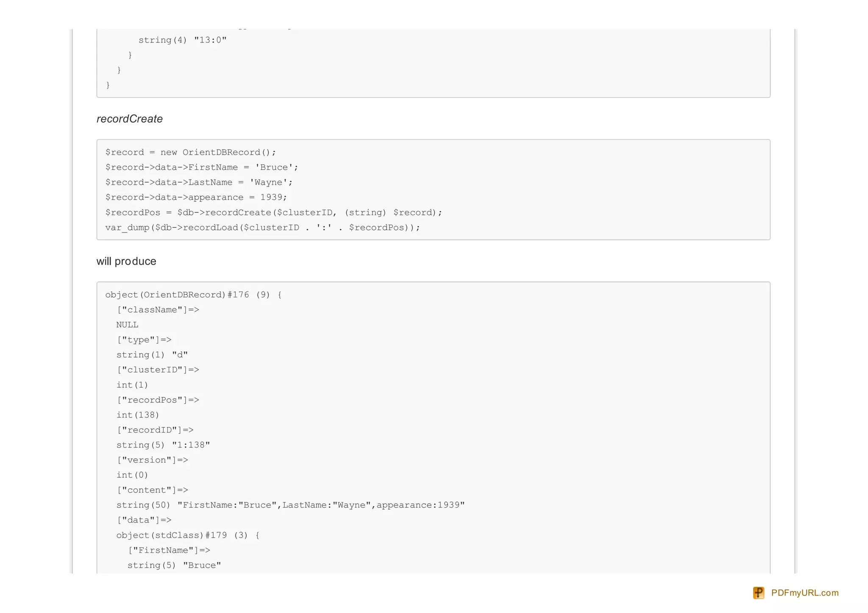
Task: Click the string(4) "13:0" line at top
Action: point(182,40)
